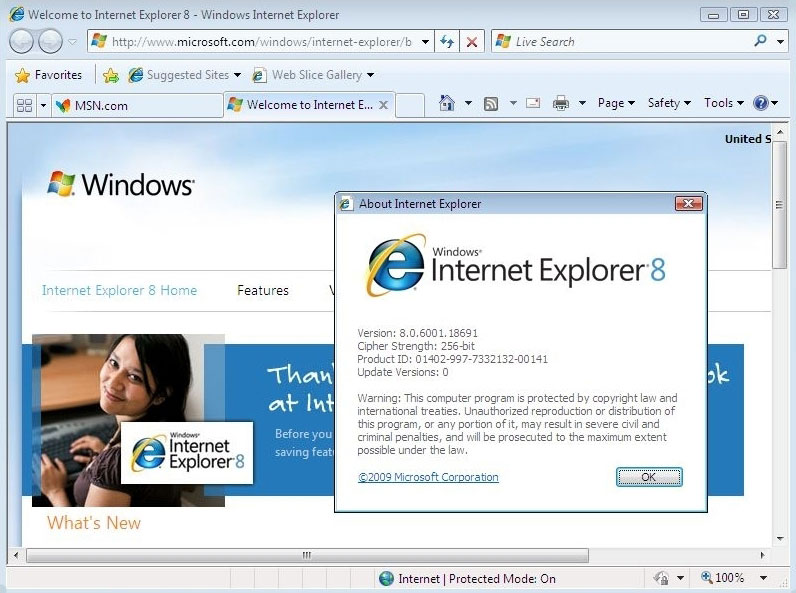Click the RSS Feeds icon
The height and width of the screenshot is (593, 796).
click(x=491, y=104)
